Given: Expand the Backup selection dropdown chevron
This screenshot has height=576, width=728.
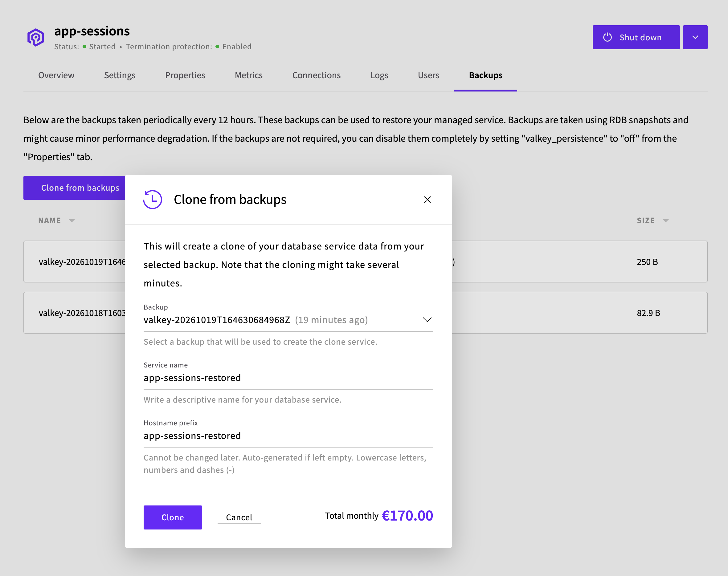Looking at the screenshot, I should coord(427,319).
